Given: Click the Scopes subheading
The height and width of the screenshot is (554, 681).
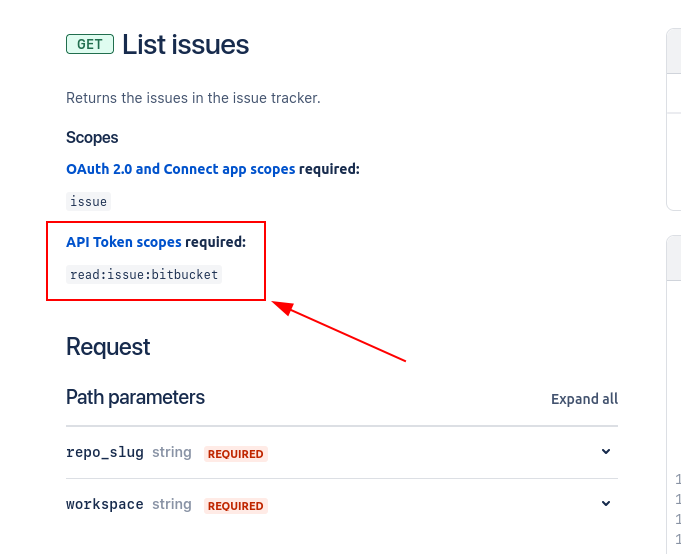Looking at the screenshot, I should coord(92,138).
